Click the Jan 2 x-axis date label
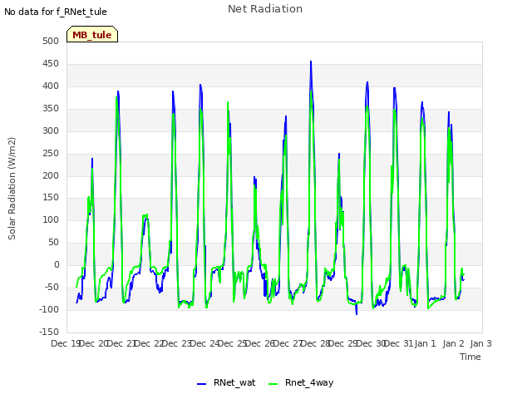 coord(453,343)
